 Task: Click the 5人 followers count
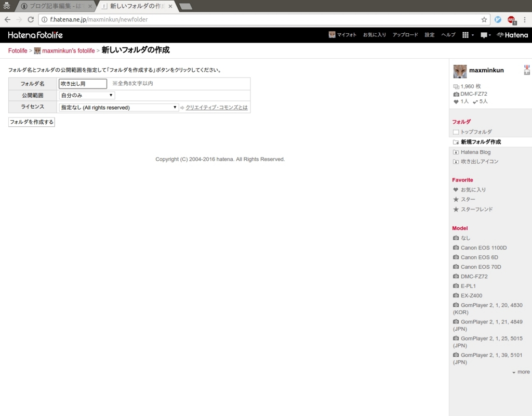click(480, 101)
